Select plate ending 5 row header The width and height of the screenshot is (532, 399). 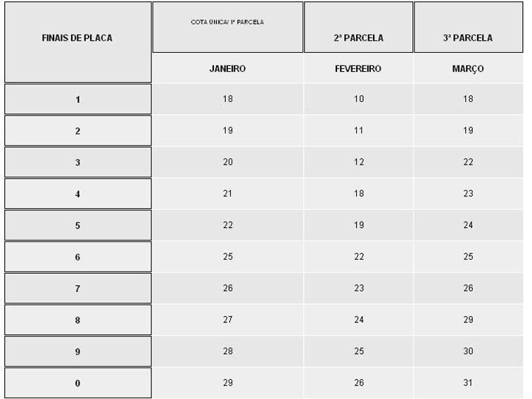pos(77,225)
